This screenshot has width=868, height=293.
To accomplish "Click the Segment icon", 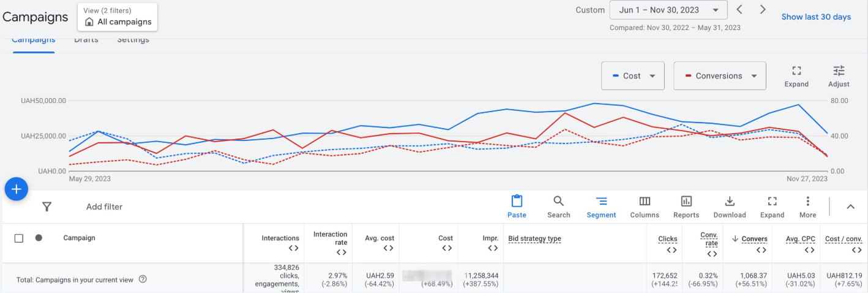I will tap(601, 202).
